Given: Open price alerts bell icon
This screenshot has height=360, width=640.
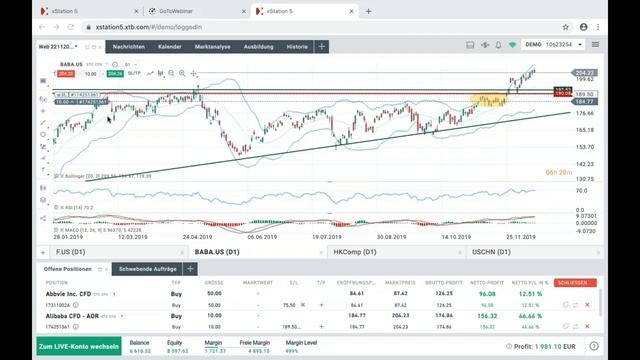Looking at the screenshot, I should (x=498, y=45).
